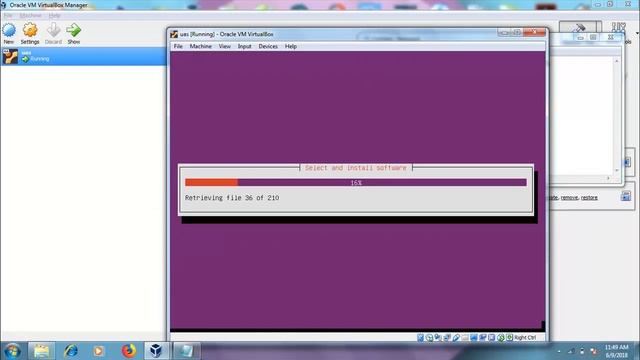The image size is (640, 360).
Task: Click the optical drive status icon
Action: (429, 338)
